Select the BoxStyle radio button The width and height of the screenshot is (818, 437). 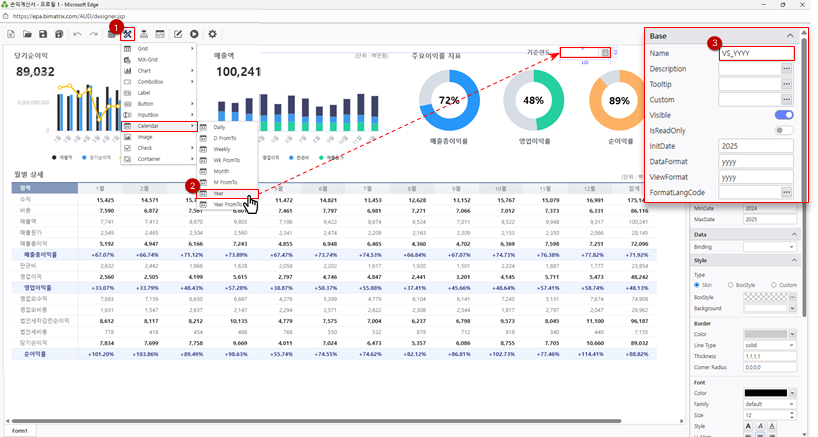731,285
